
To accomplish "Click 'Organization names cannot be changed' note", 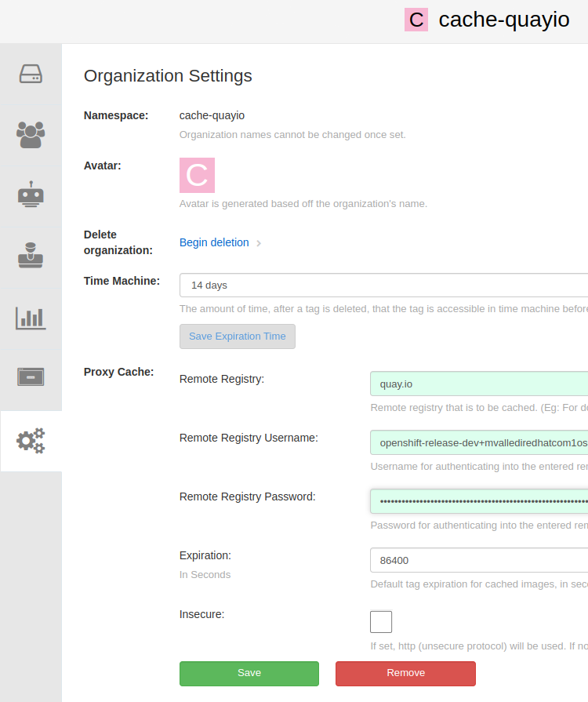I will [x=292, y=135].
